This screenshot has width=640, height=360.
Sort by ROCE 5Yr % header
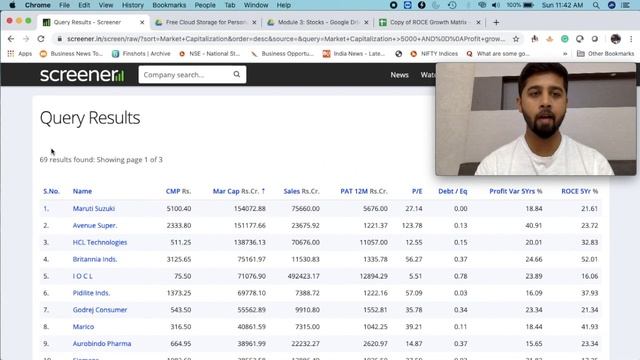(x=580, y=191)
